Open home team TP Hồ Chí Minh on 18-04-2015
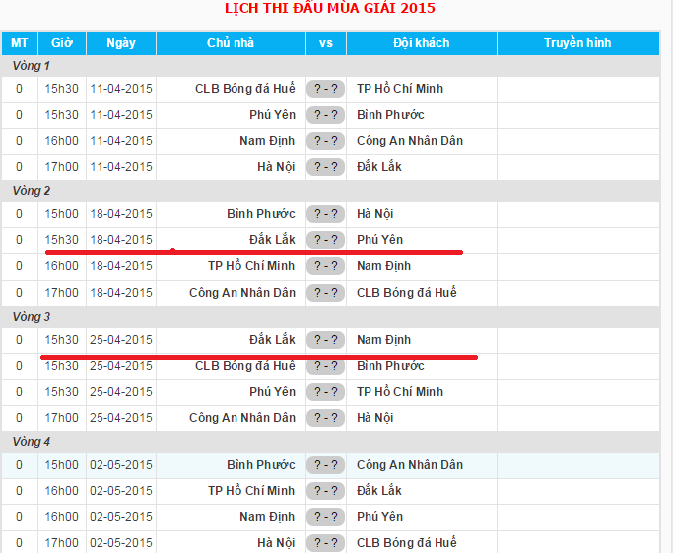Screen dimensions: 683x553 point(252,266)
